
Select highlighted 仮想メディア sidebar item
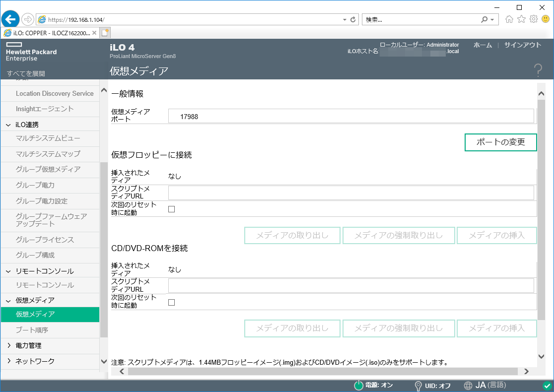[x=50, y=314]
